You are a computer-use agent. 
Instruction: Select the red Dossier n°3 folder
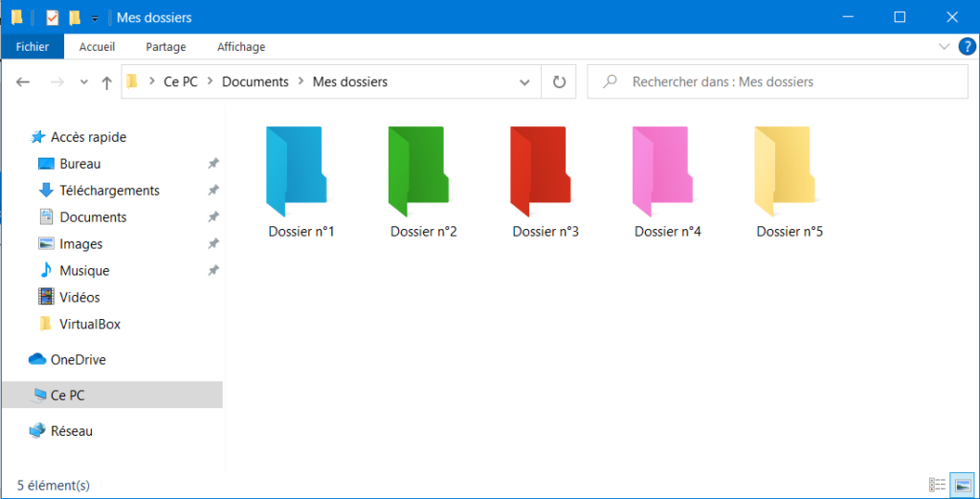[541, 171]
